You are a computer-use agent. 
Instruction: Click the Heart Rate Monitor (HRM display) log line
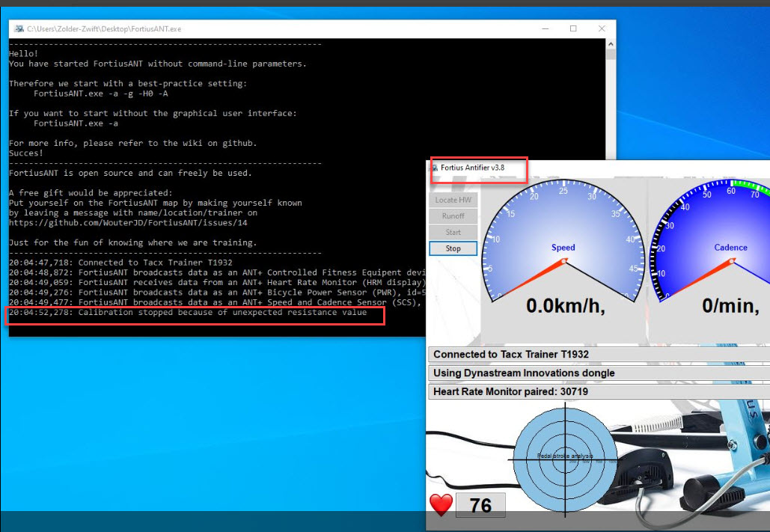[x=217, y=282]
